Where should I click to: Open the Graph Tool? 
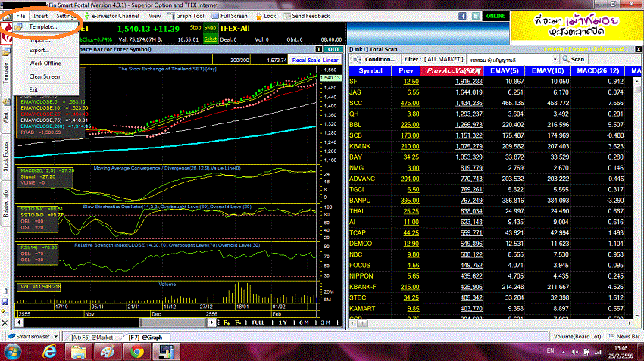[186, 16]
